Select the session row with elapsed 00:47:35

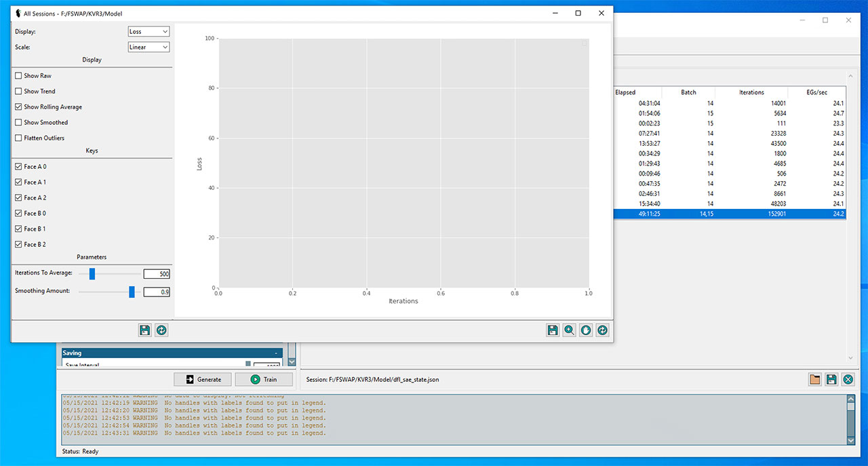(x=730, y=184)
